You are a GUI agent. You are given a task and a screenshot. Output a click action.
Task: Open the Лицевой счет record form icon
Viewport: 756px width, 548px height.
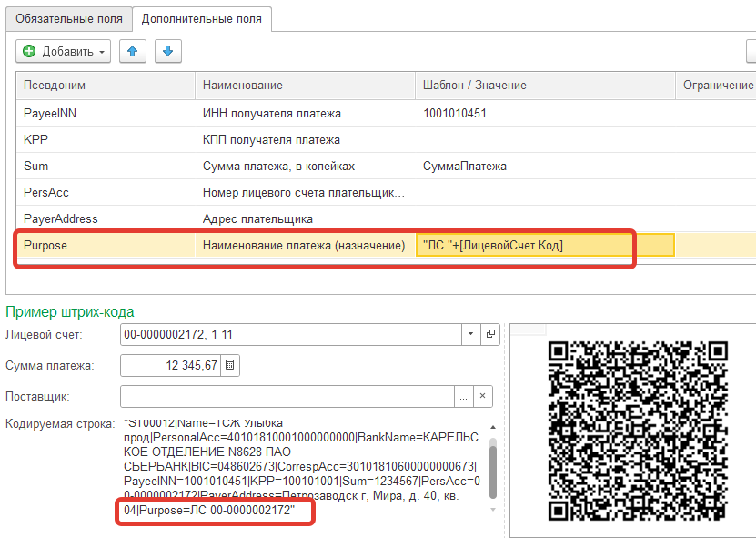coord(490,334)
